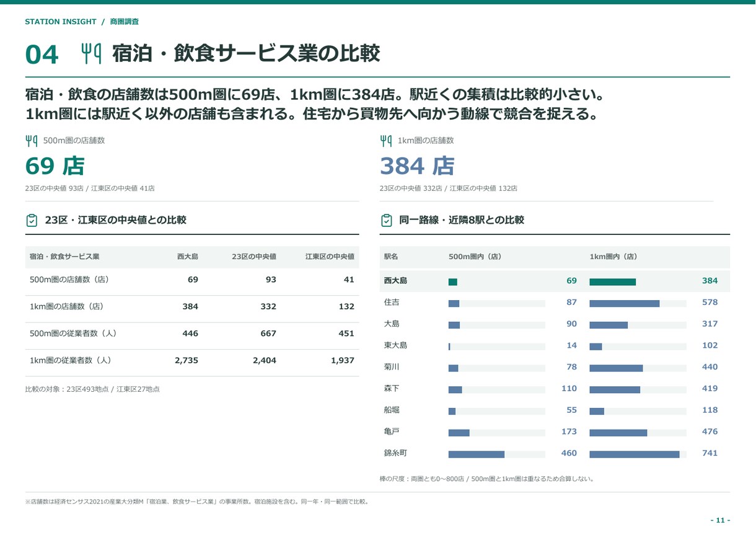This screenshot has width=756, height=535.
Task: Click the clipboard icon beside 同一路線・近隣8駅との比較
Action: tap(386, 220)
